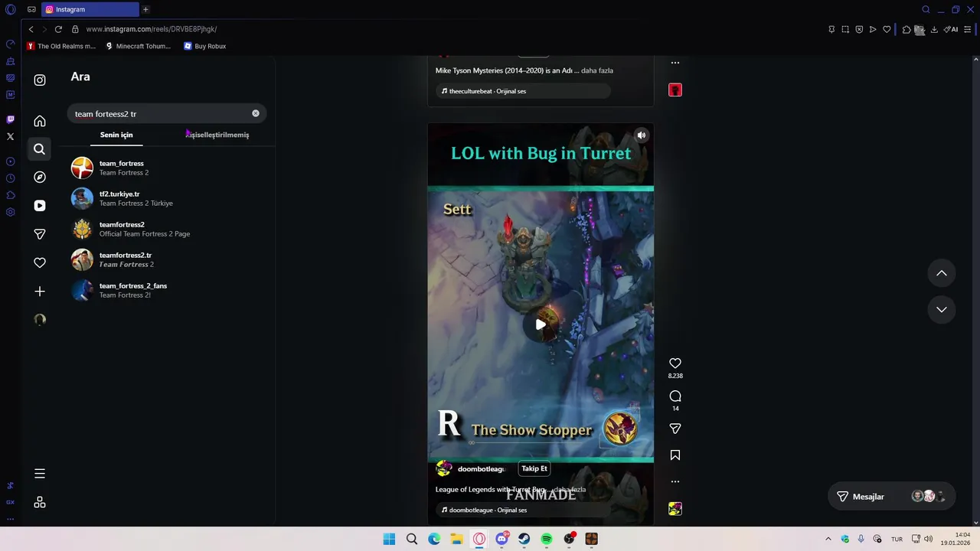
Task: Open taskbar volume speaker icon
Action: pyautogui.click(x=929, y=539)
